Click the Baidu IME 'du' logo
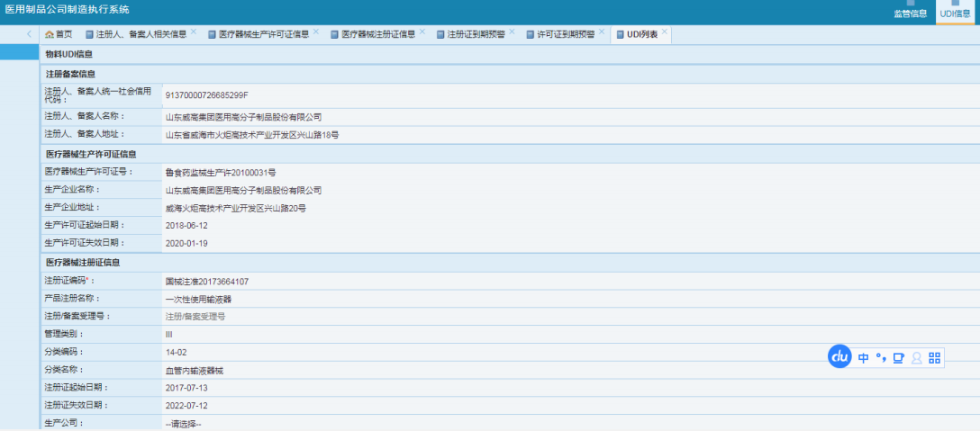Viewport: 980px width, 431px height. click(x=839, y=356)
